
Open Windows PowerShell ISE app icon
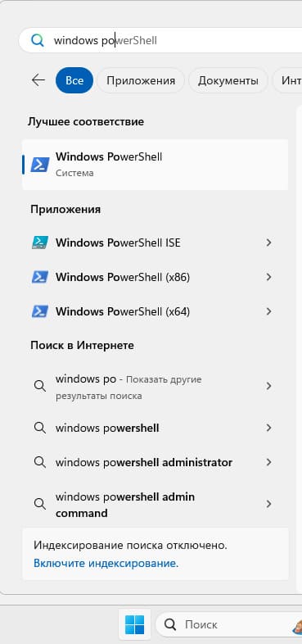[x=40, y=243]
